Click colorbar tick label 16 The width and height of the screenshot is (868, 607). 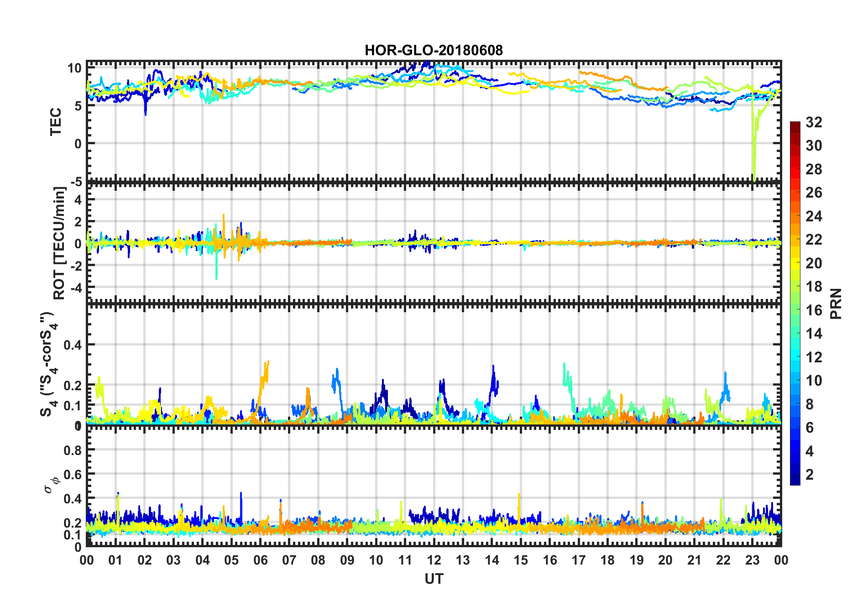(x=814, y=310)
